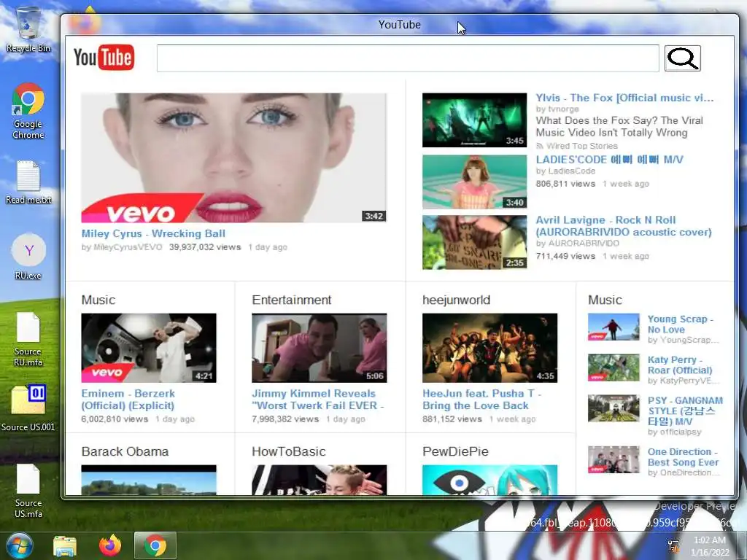Screen dimensions: 747x560
Task: Select the RU.exe desktop icon
Action: pyautogui.click(x=28, y=257)
